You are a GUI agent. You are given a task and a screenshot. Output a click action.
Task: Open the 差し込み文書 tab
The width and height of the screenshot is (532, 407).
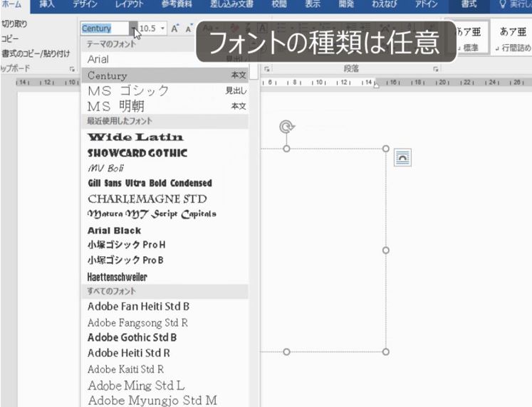coord(231,4)
